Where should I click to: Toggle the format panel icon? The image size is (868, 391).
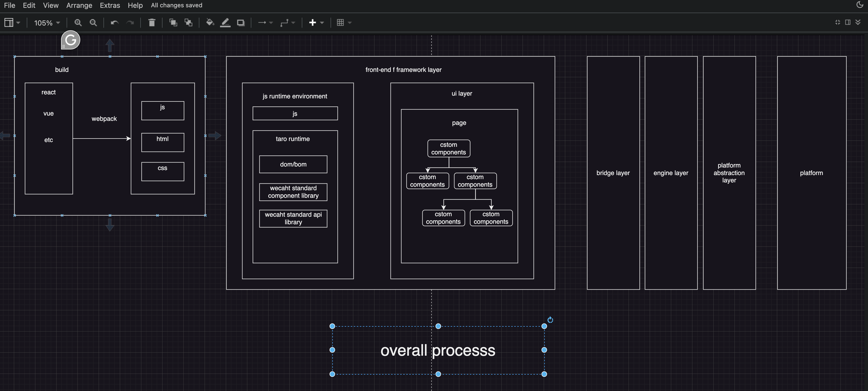[x=848, y=22]
